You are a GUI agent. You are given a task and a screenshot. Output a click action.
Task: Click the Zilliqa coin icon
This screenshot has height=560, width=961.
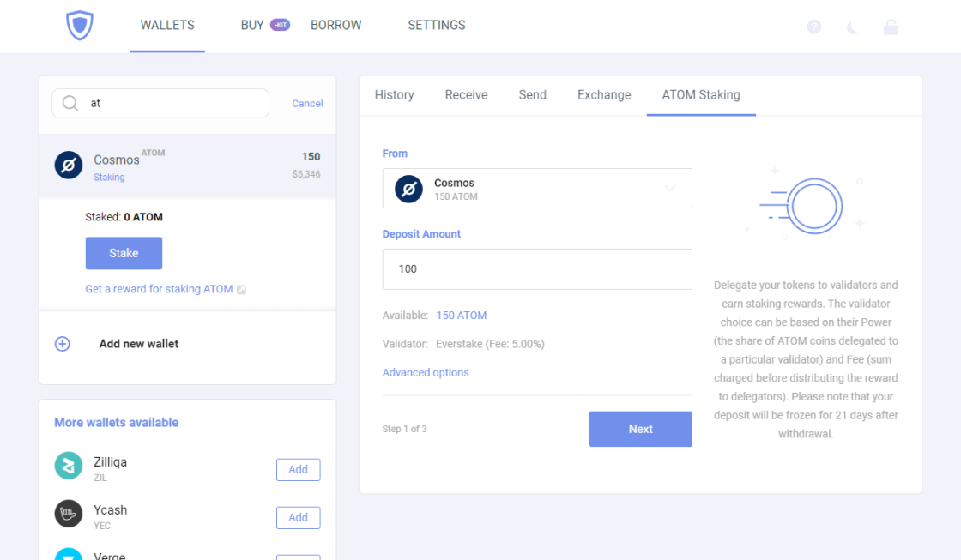[x=69, y=466]
